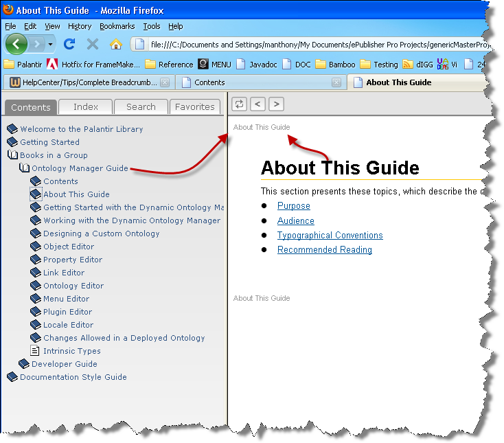Screen dimensions: 504x443
Task: Switch to the Search tab
Action: tap(141, 107)
